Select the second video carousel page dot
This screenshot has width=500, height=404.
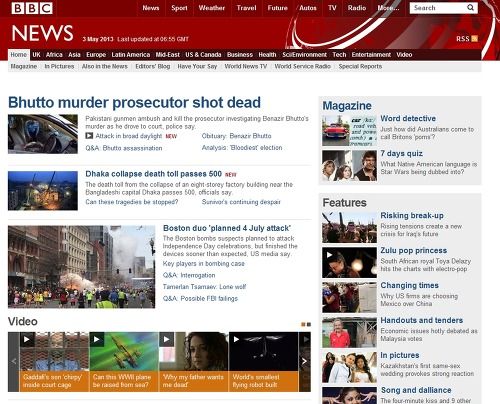(309, 324)
